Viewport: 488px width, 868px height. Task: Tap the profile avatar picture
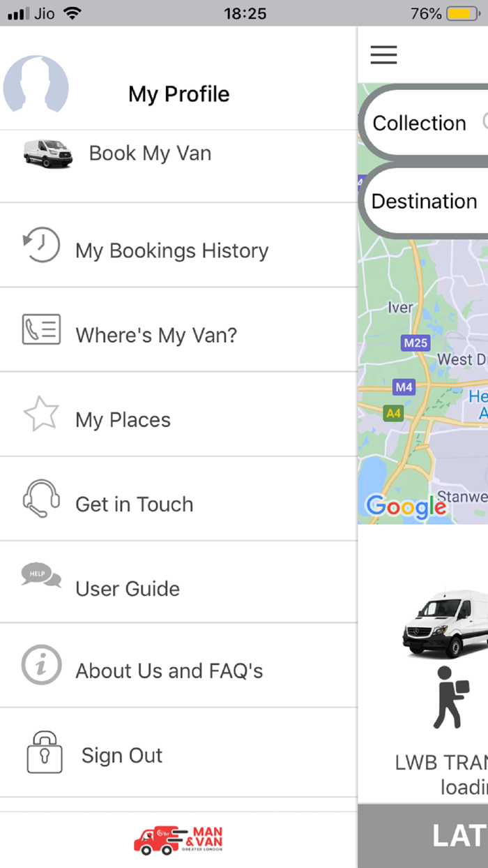click(x=36, y=85)
